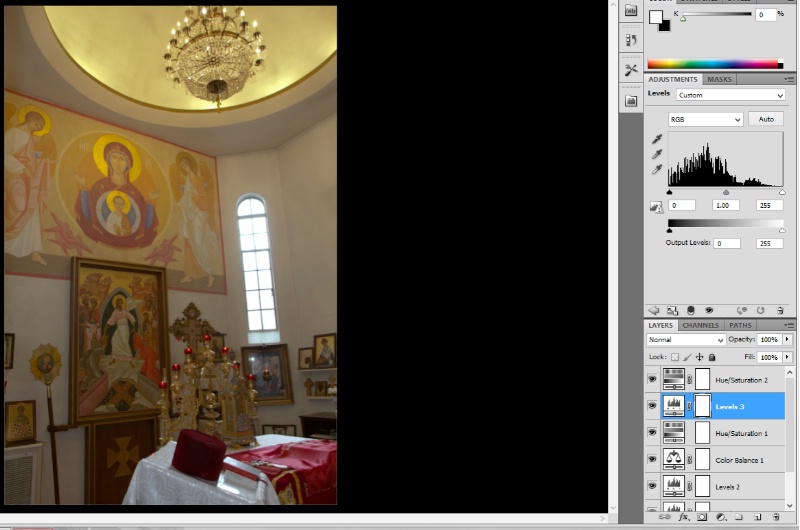Open the Tool Presets panel icon
Image resolution: width=800 pixels, height=530 pixels.
631,70
